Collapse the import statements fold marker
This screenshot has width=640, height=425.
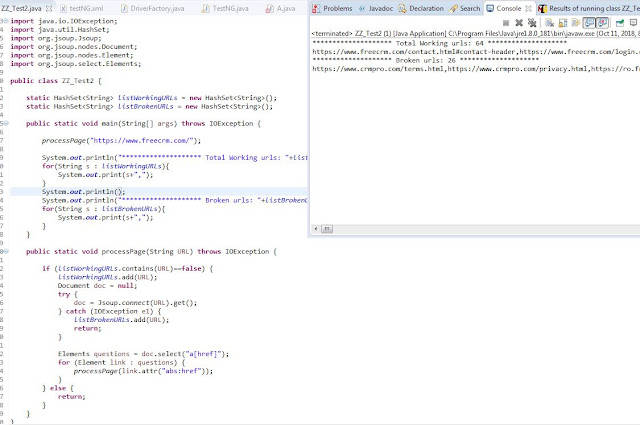[x=6, y=21]
